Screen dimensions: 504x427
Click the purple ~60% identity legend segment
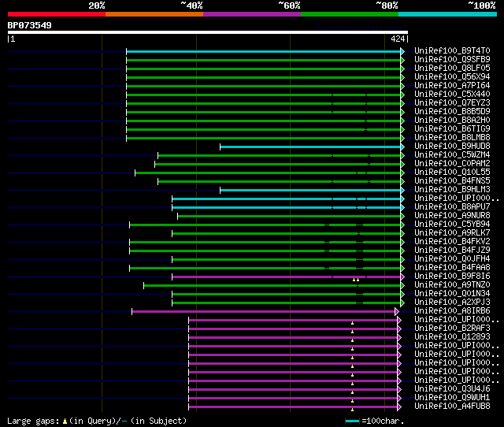252,14
